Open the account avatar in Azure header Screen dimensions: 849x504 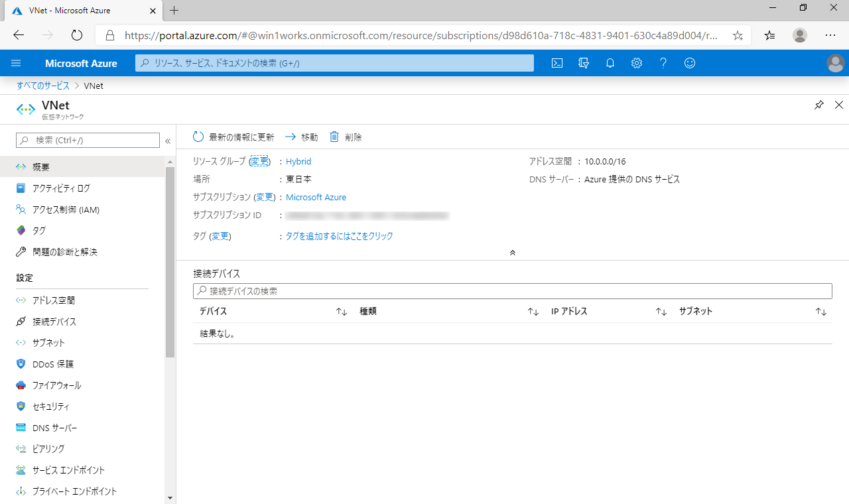coord(836,63)
